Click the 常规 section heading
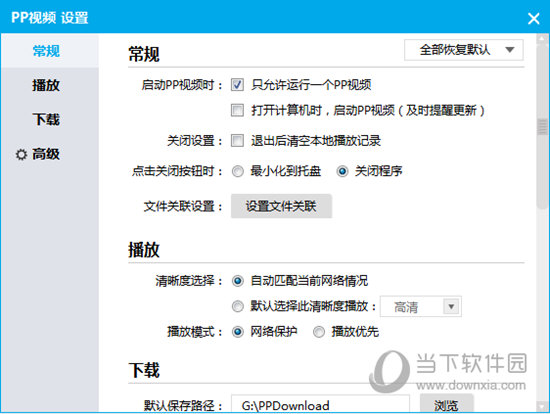550x414 pixels. [144, 54]
